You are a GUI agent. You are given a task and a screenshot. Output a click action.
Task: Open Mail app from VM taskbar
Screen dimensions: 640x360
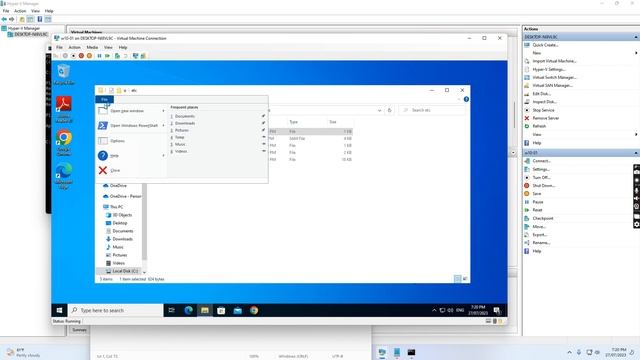(x=238, y=310)
